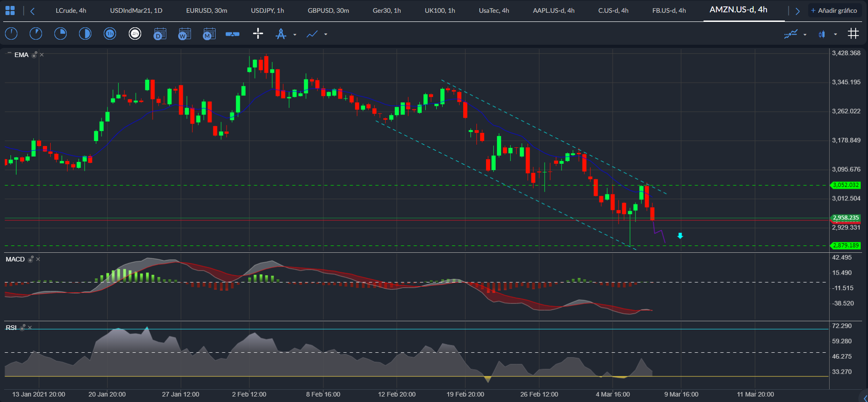Remove the RSI indicator

pos(30,328)
